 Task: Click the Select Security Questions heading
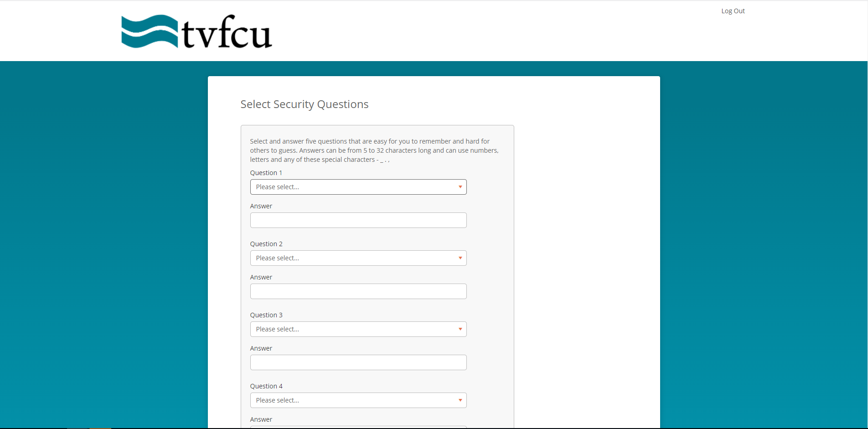pyautogui.click(x=305, y=104)
